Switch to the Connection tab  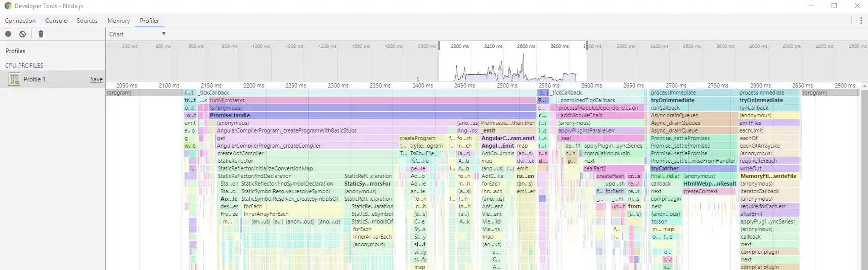pyautogui.click(x=20, y=21)
